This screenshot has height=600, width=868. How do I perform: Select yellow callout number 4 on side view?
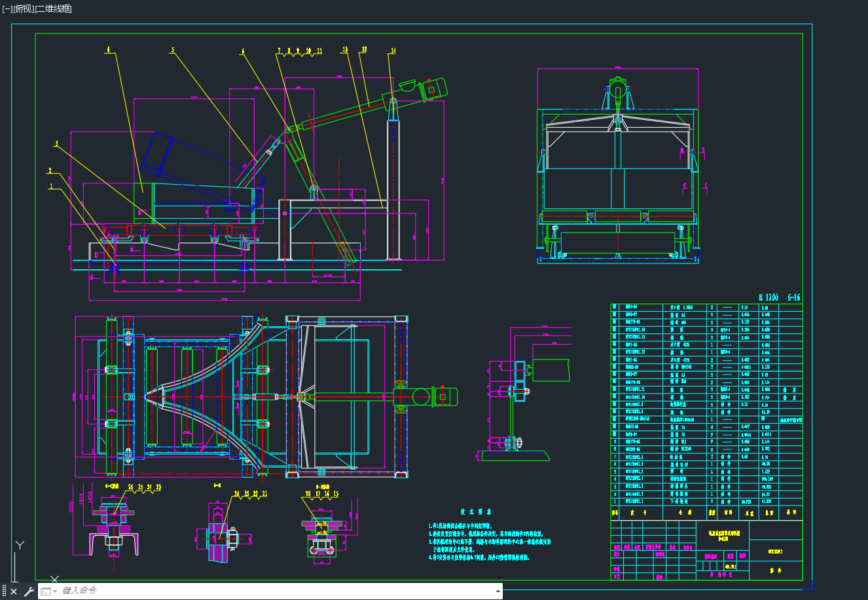click(108, 49)
